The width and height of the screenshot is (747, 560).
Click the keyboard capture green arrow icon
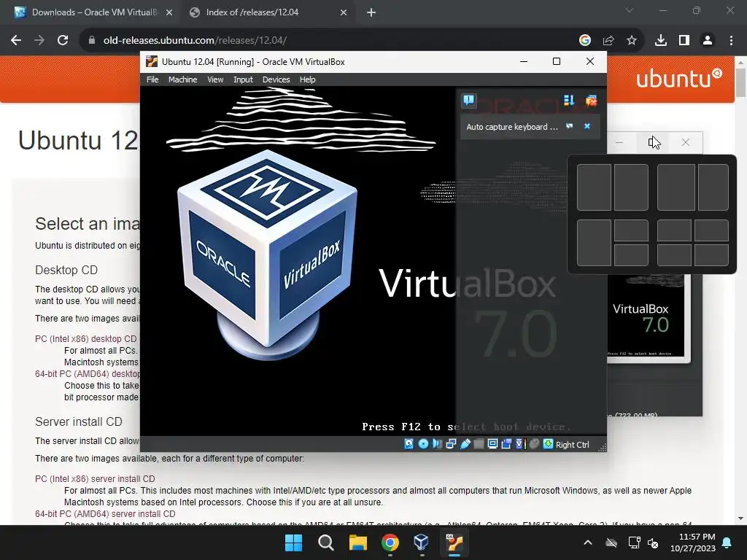point(549,444)
